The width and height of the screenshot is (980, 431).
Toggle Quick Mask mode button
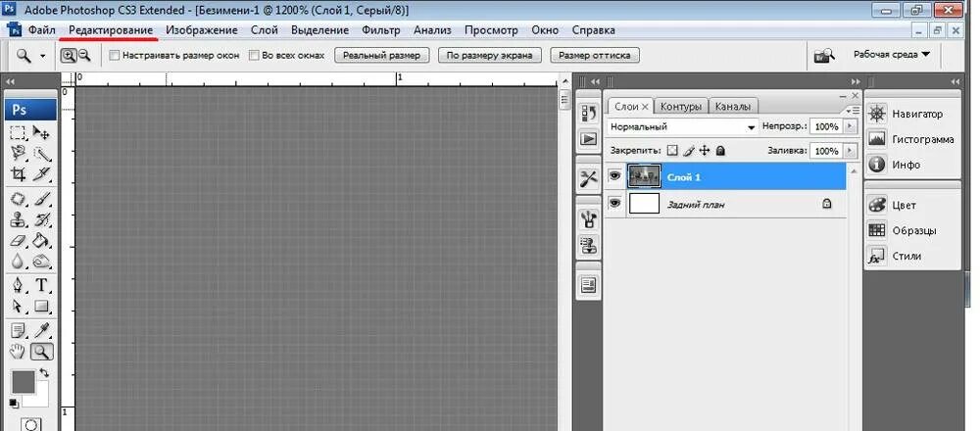pyautogui.click(x=30, y=425)
